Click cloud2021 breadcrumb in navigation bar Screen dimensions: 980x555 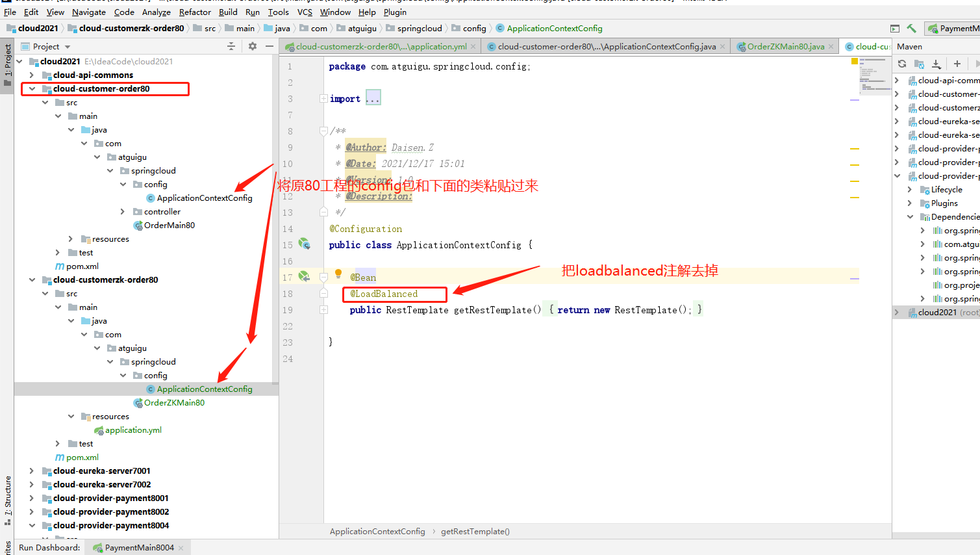coord(38,28)
